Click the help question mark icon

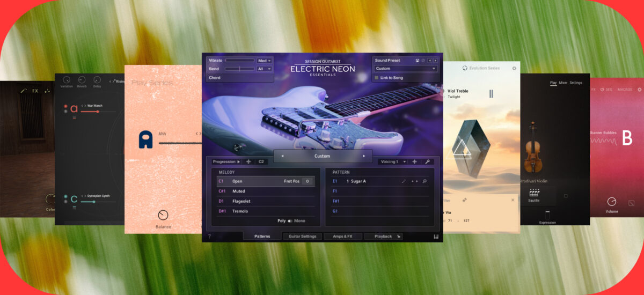tap(209, 236)
